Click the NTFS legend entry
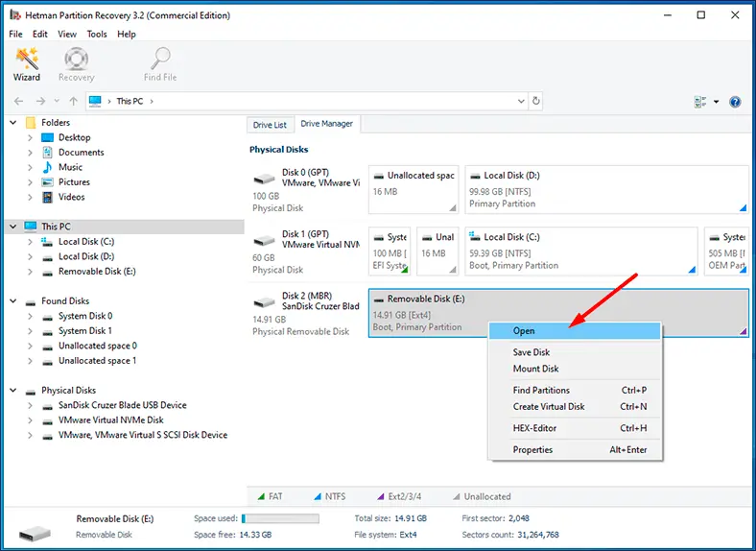Image resolution: width=756 pixels, height=551 pixels. [x=330, y=496]
